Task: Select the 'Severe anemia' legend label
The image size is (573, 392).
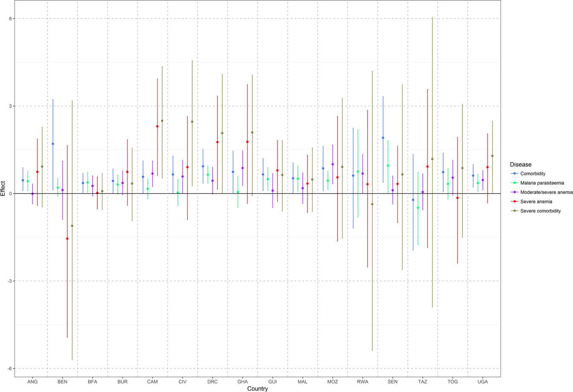Action: pos(537,202)
